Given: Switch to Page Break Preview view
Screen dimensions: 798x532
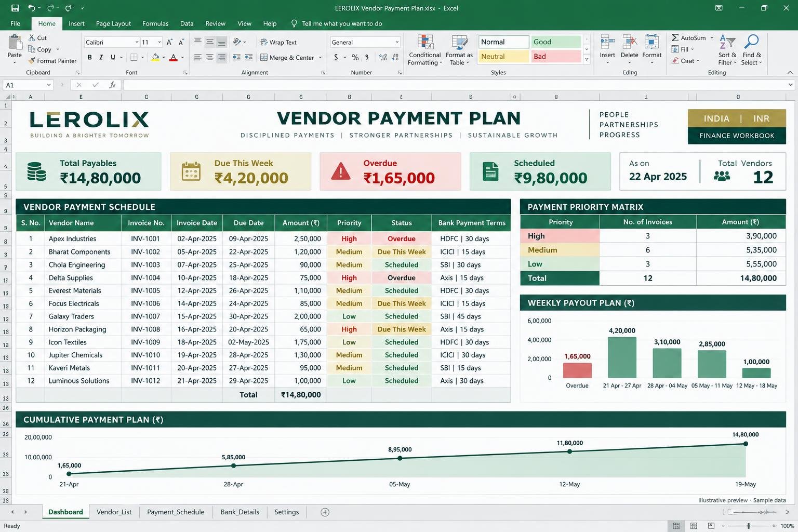Looking at the screenshot, I should [711, 526].
